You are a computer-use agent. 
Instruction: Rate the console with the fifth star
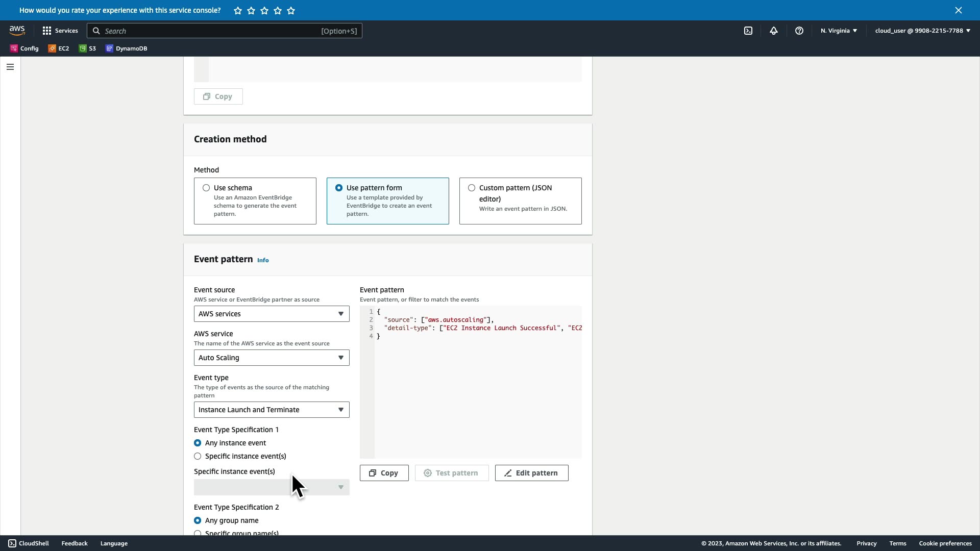[x=291, y=11]
